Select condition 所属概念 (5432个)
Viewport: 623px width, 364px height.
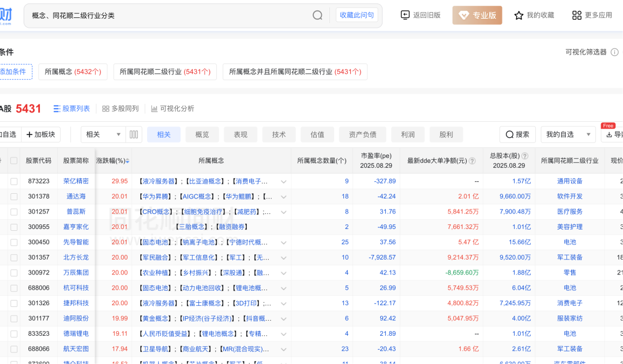click(73, 72)
